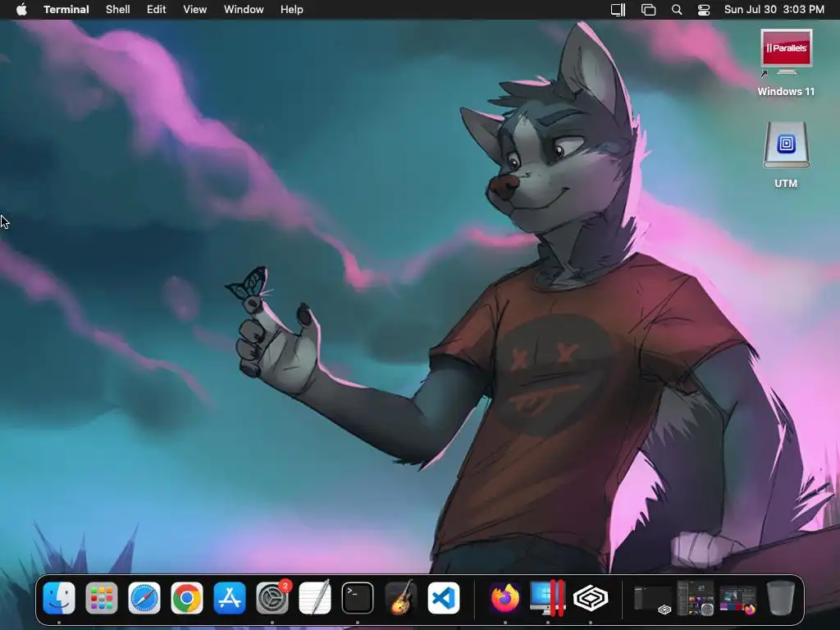
Task: Open the UTM app in Dock
Action: [591, 598]
